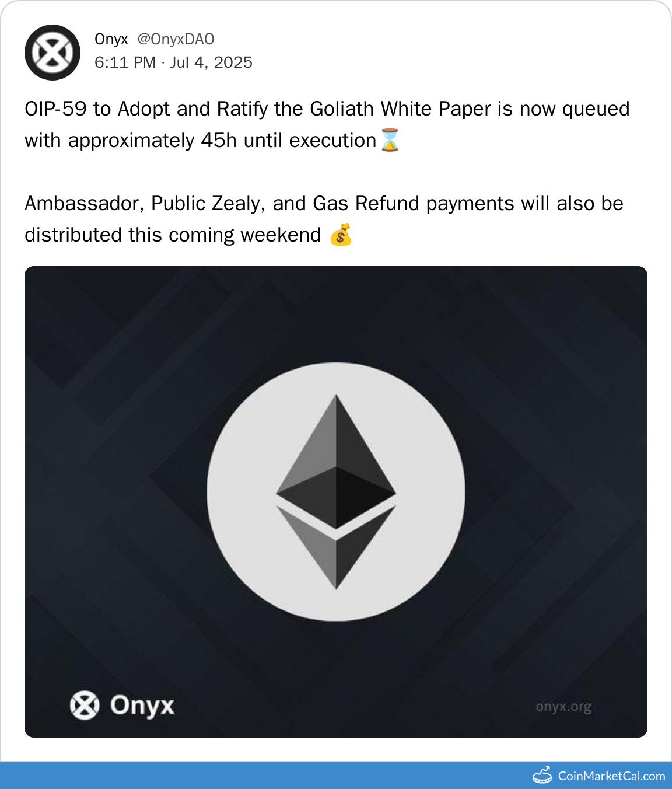Click the CoinMarketCal logo icon in footer

point(542,776)
